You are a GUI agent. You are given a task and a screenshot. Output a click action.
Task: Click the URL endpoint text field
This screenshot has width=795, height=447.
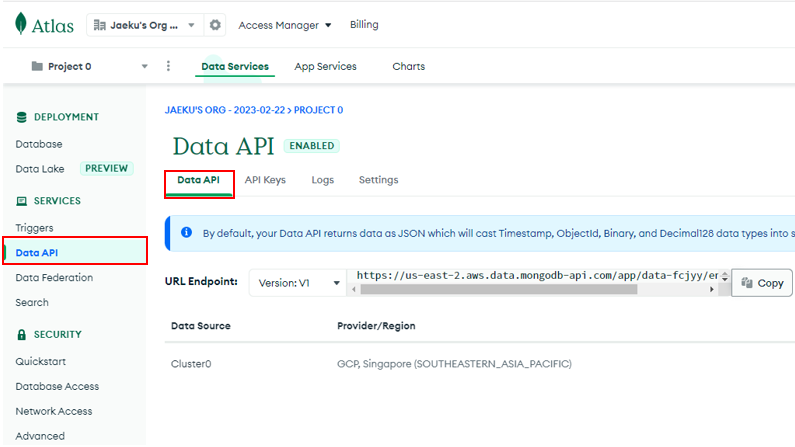[x=537, y=276]
